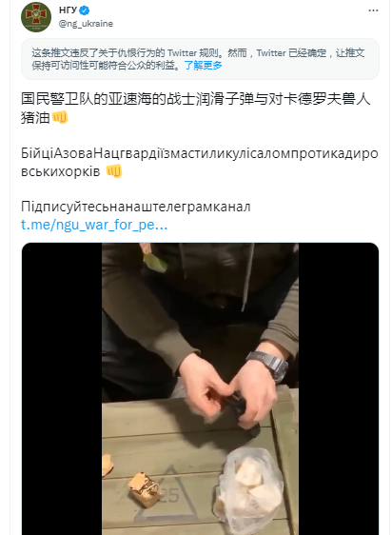Image resolution: width=392 pixels, height=535 pixels.
Task: Click the fist emoji after 猪油
Action: tap(60, 117)
